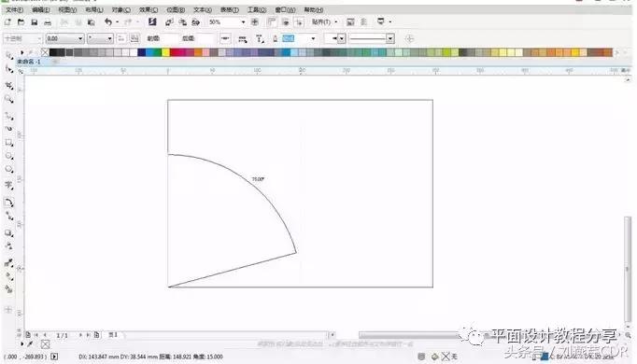This screenshot has height=364, width=637.
Task: Select the Eyedropper tool
Action: click(x=8, y=263)
